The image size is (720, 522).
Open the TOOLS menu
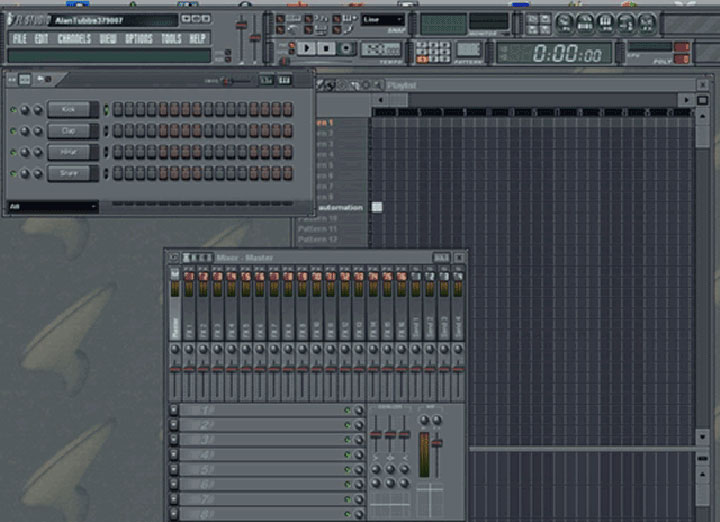click(x=171, y=39)
